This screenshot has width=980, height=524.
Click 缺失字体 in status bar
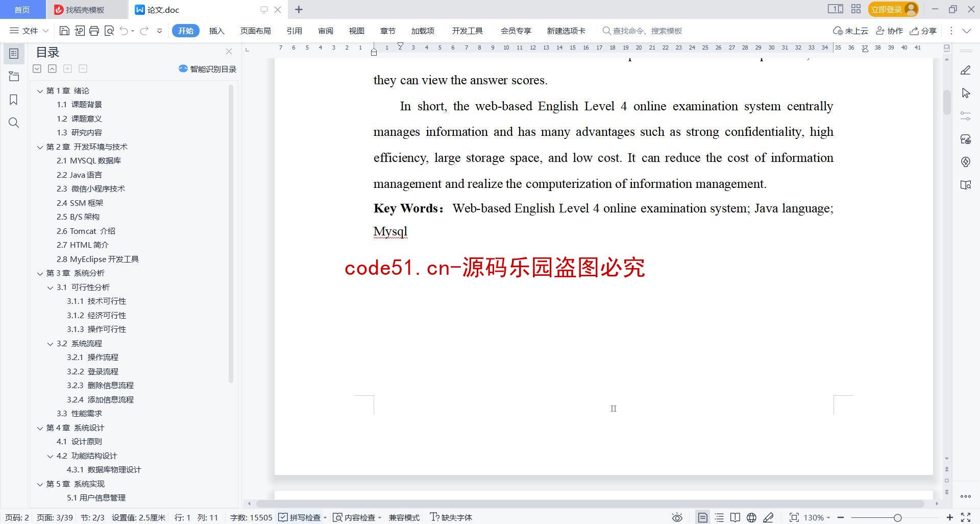coord(451,517)
